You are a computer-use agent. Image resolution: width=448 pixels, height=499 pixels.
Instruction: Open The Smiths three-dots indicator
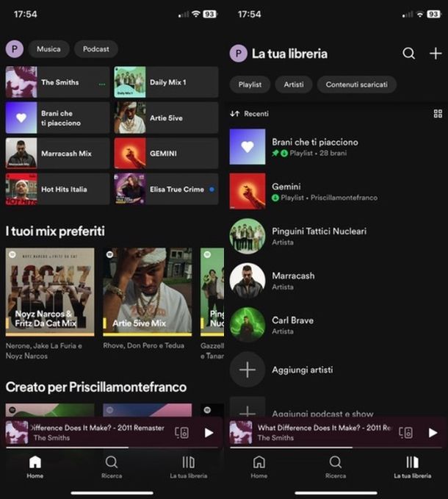(x=102, y=85)
